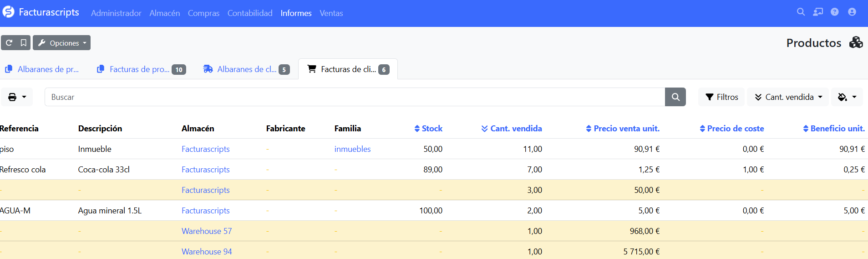Viewport: 868px width, 259px height.
Task: Select the piso reference cell
Action: pyautogui.click(x=7, y=149)
